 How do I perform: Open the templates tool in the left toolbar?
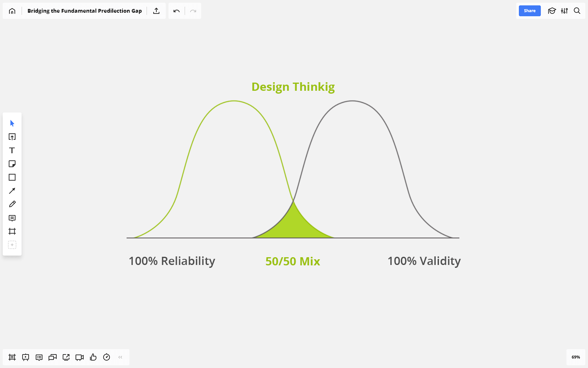point(12,137)
